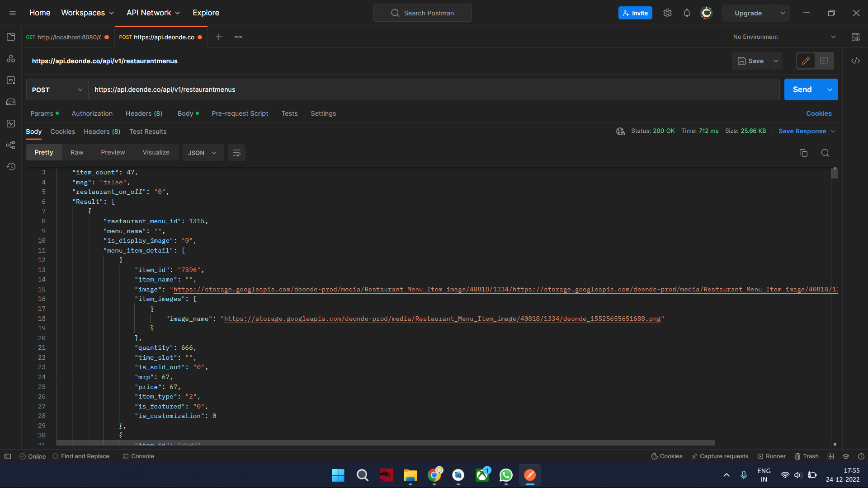Open the code snippet panel
Viewport: 868px width, 488px height.
click(855, 61)
